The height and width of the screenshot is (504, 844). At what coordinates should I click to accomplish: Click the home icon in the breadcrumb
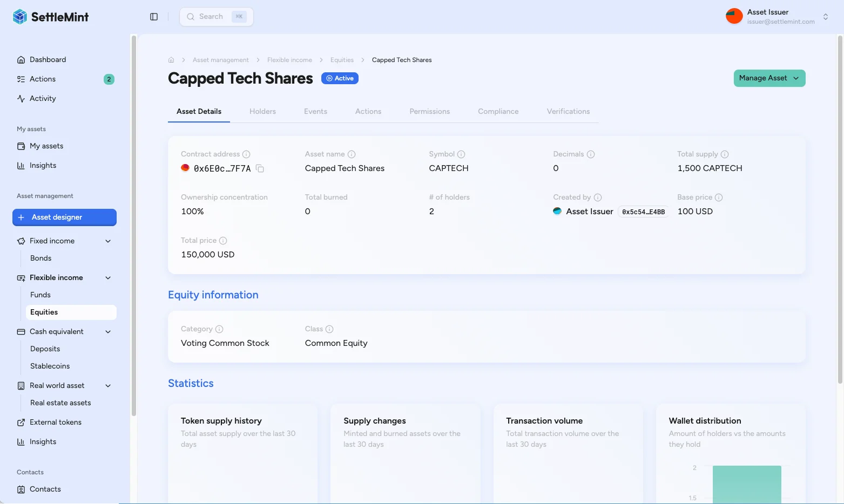pos(171,59)
